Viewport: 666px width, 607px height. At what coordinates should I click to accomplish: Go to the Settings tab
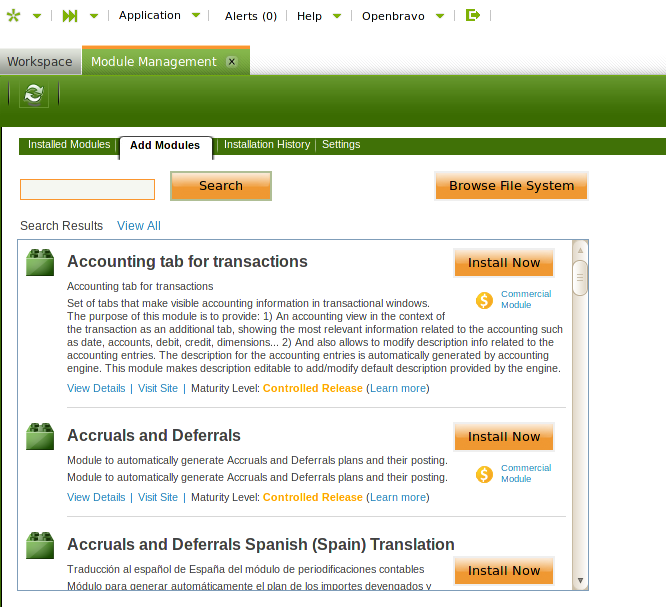(x=341, y=145)
